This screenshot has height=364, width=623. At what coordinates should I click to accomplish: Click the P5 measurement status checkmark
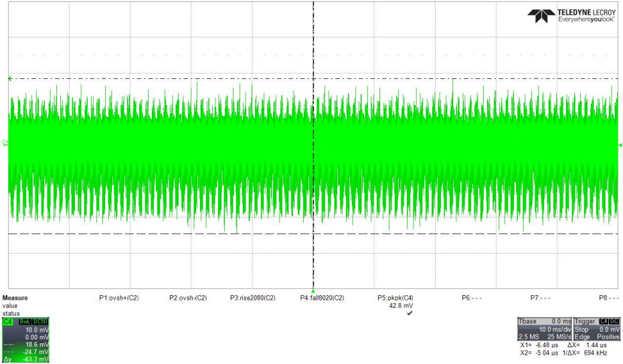tap(410, 313)
